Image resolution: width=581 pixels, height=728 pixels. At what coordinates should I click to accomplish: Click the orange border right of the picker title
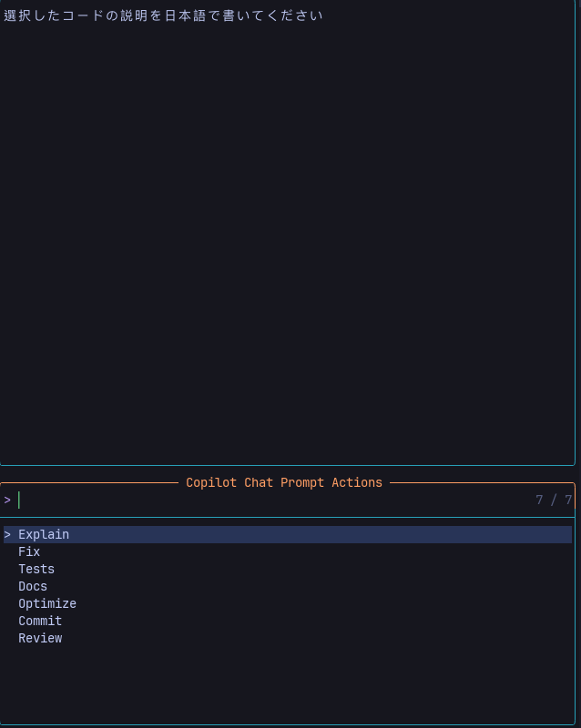tap(481, 483)
